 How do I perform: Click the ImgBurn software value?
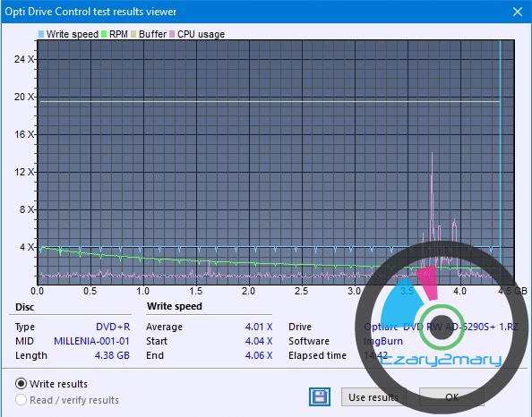click(x=383, y=341)
